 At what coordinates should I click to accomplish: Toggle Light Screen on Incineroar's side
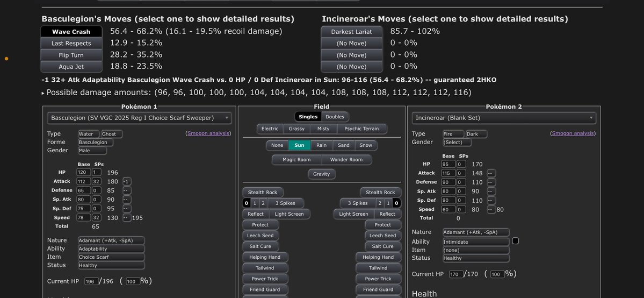click(353, 214)
